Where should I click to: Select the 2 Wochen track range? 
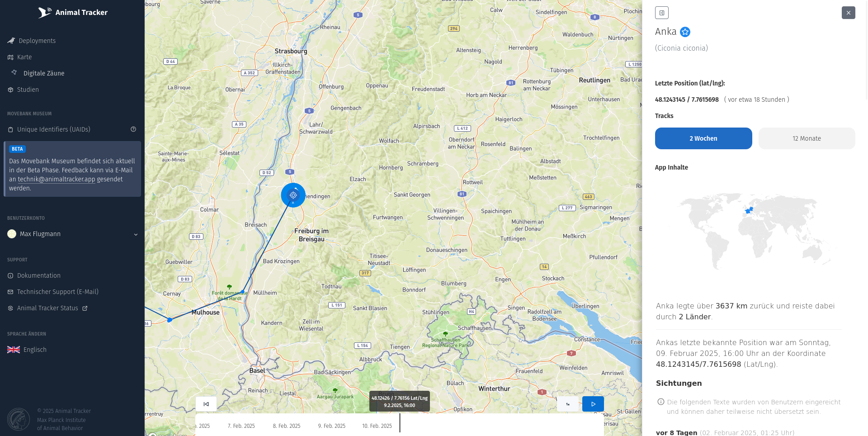click(x=703, y=138)
